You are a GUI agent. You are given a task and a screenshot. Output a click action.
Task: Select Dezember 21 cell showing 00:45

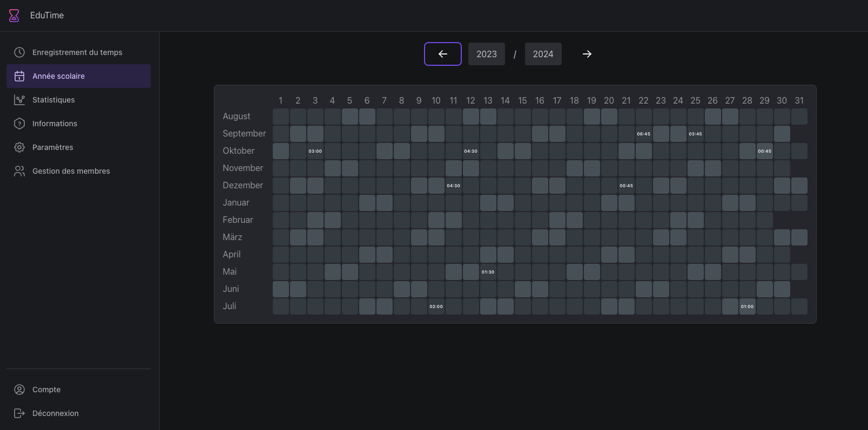tap(627, 186)
